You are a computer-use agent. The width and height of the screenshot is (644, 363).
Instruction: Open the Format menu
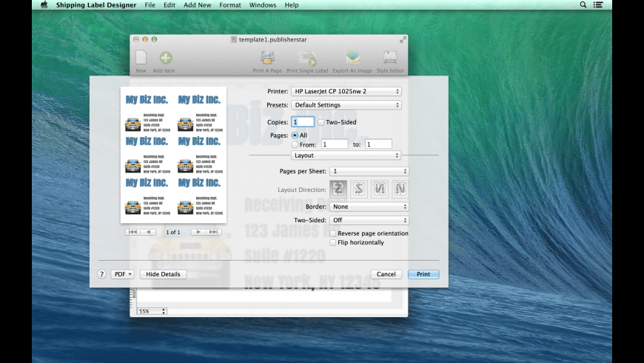point(230,5)
